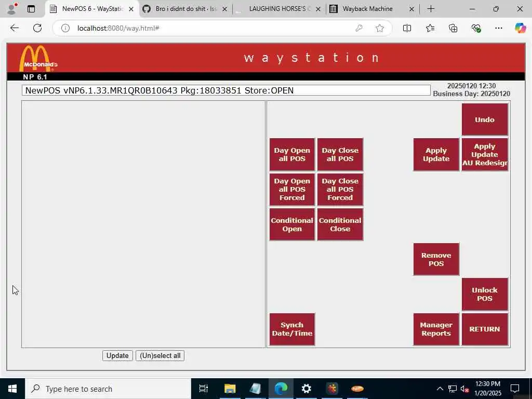Show hidden system tray icons

(x=440, y=389)
